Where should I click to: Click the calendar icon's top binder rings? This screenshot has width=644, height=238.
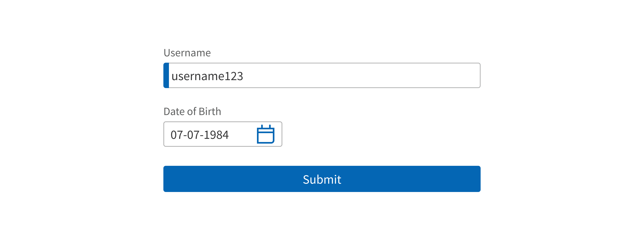266,127
